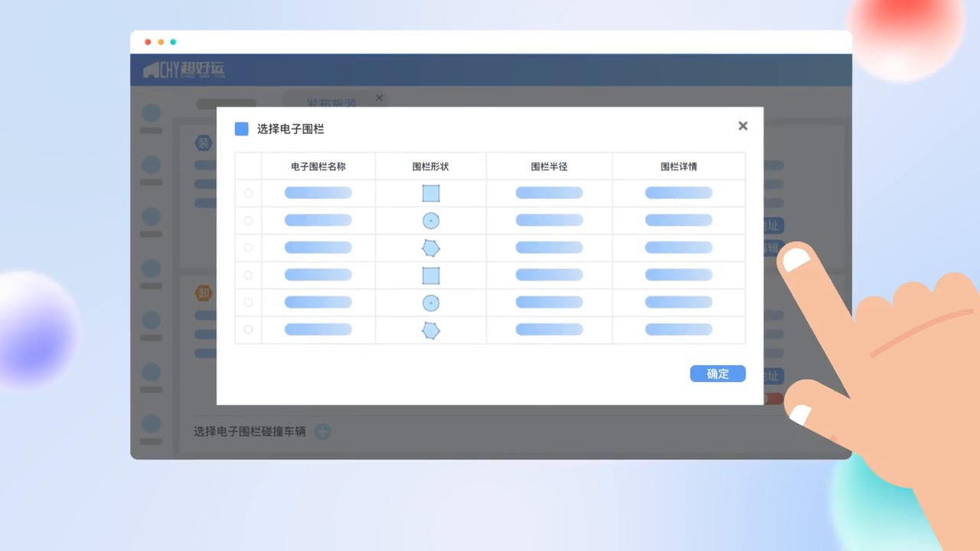Select the last row radio button

(x=248, y=329)
